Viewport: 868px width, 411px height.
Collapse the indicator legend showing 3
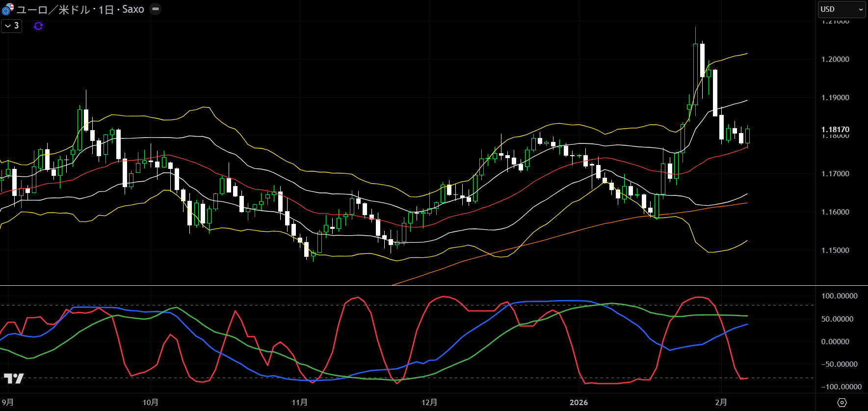click(11, 26)
